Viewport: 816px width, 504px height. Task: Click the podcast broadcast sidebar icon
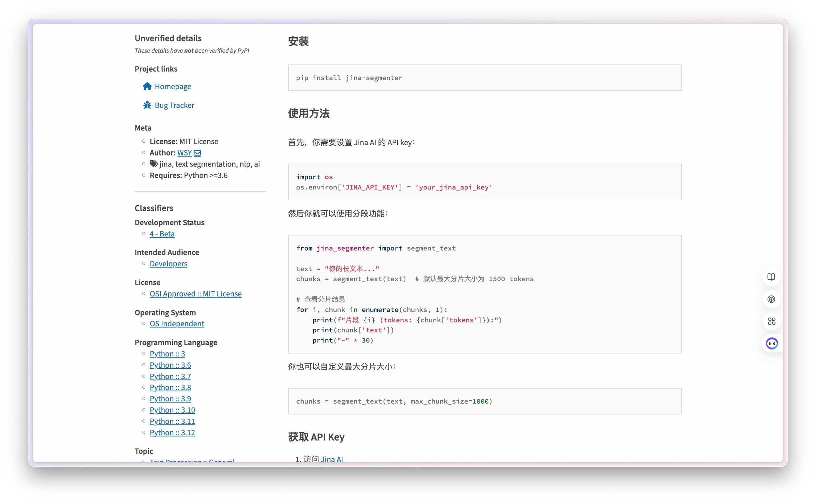[x=771, y=299]
